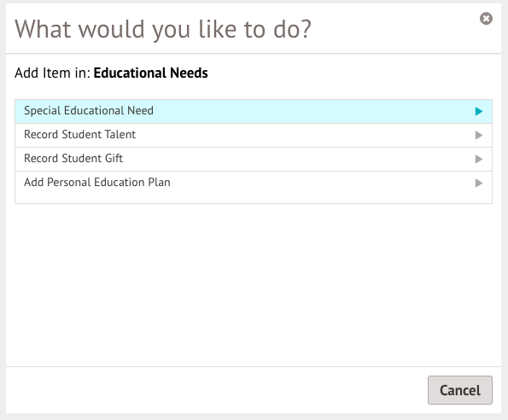508x420 pixels.
Task: Click the empty space below the options list
Action: [x=254, y=285]
